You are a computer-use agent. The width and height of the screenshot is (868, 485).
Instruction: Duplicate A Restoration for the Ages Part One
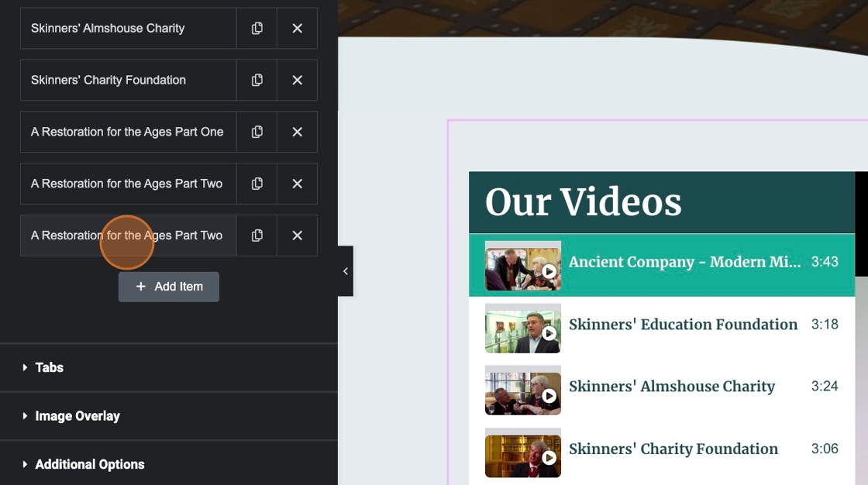click(257, 132)
